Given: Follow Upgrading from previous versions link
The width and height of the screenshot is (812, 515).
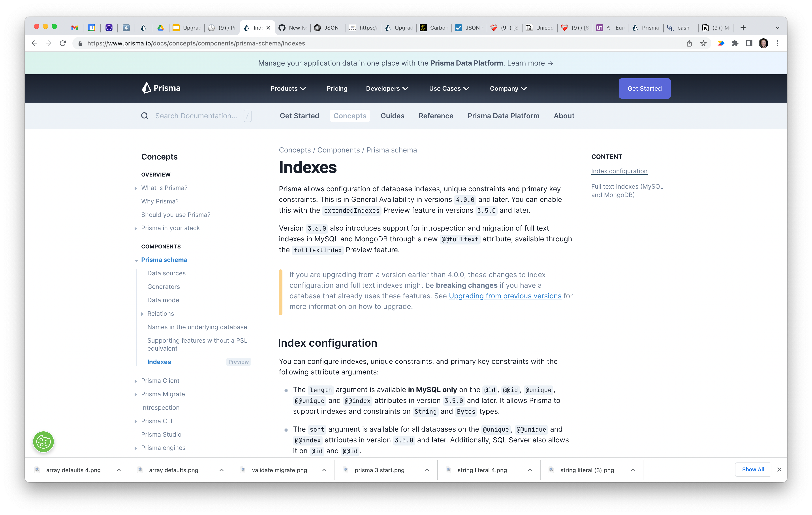Looking at the screenshot, I should coord(505,296).
